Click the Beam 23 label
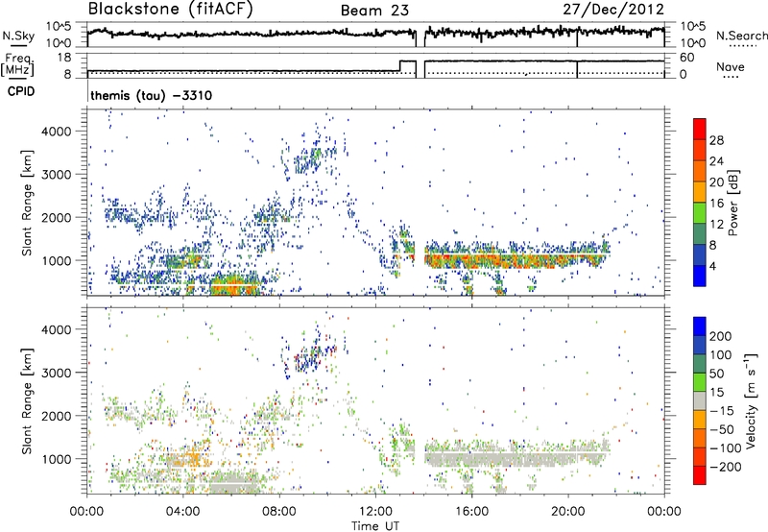This screenshot has width=768, height=532. coord(374,11)
